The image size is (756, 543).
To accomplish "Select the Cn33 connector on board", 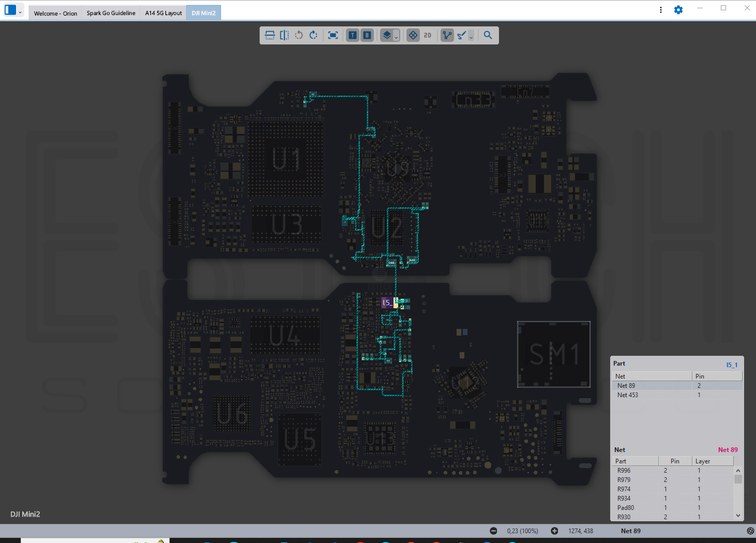I will tap(474, 100).
